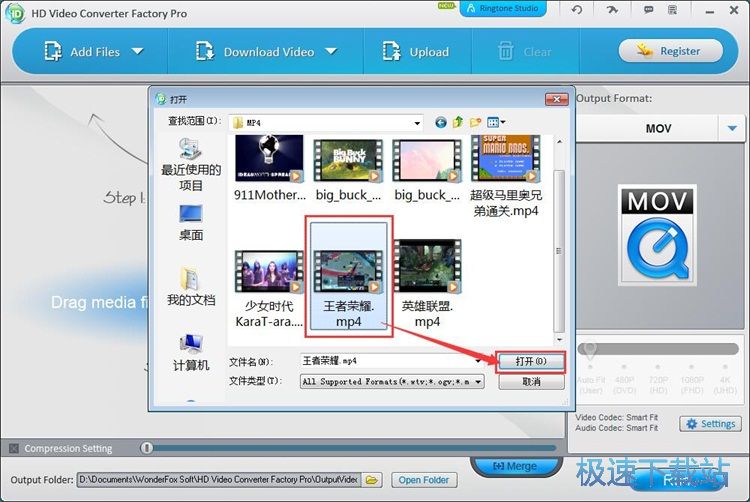Open My Documents (我的文档) sidebar shortcut
Viewport: 750px width, 502px height.
pos(191,286)
